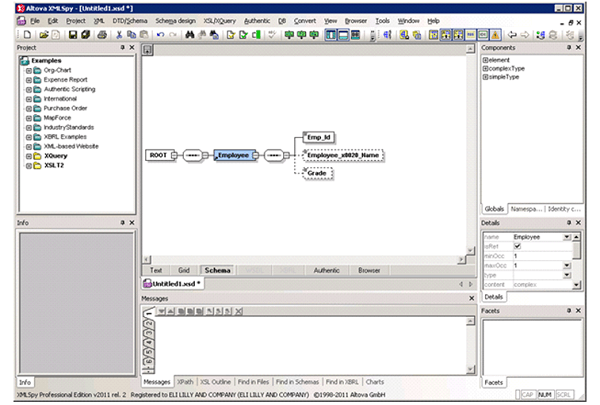Open the DTD/Schema menu
Image resolution: width=600 pixels, height=405 pixels.
tap(130, 21)
